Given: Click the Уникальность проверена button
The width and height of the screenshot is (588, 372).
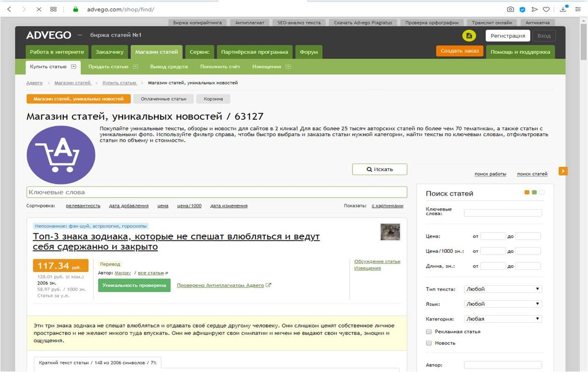Looking at the screenshot, I should [134, 285].
